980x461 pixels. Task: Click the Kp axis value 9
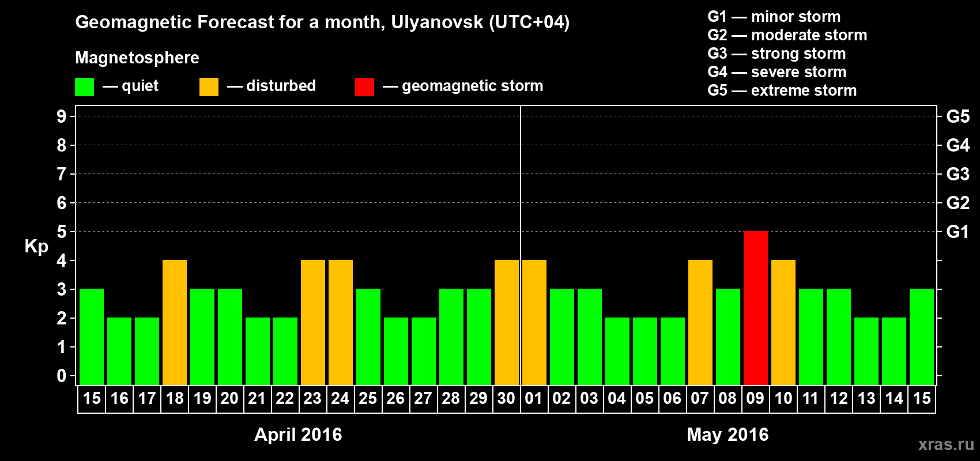coord(62,116)
